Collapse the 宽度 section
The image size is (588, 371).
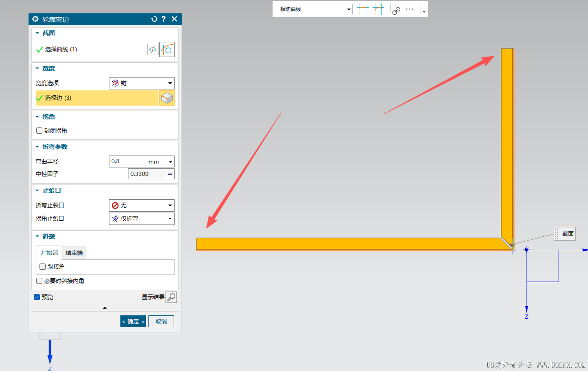(37, 68)
